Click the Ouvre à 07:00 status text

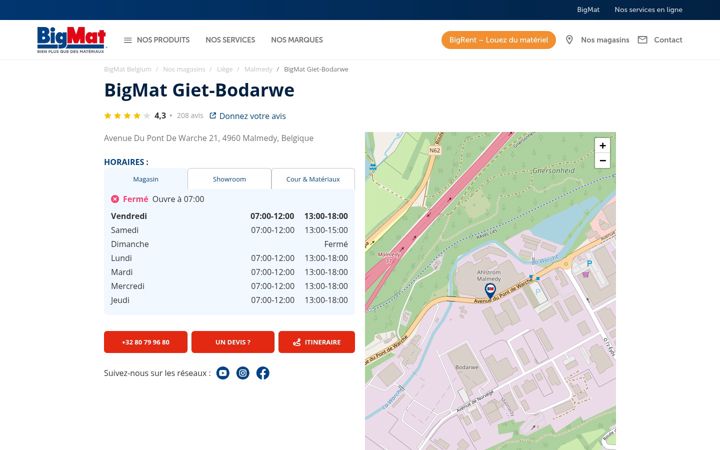178,199
